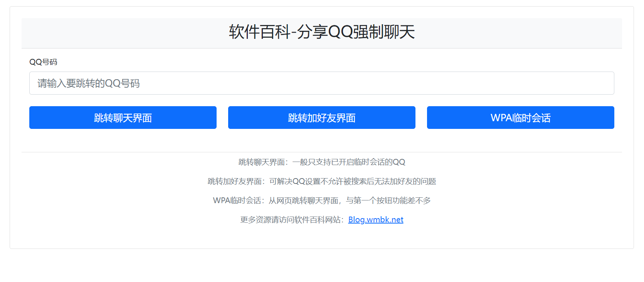Image resolution: width=644 pixels, height=282 pixels.
Task: Click the QQ号码 field label
Action: [x=43, y=62]
